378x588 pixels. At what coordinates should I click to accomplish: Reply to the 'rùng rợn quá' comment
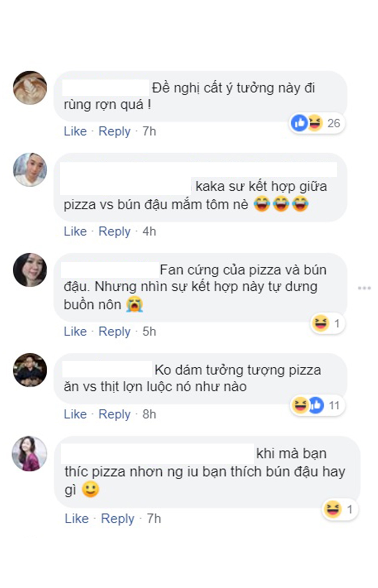click(115, 131)
